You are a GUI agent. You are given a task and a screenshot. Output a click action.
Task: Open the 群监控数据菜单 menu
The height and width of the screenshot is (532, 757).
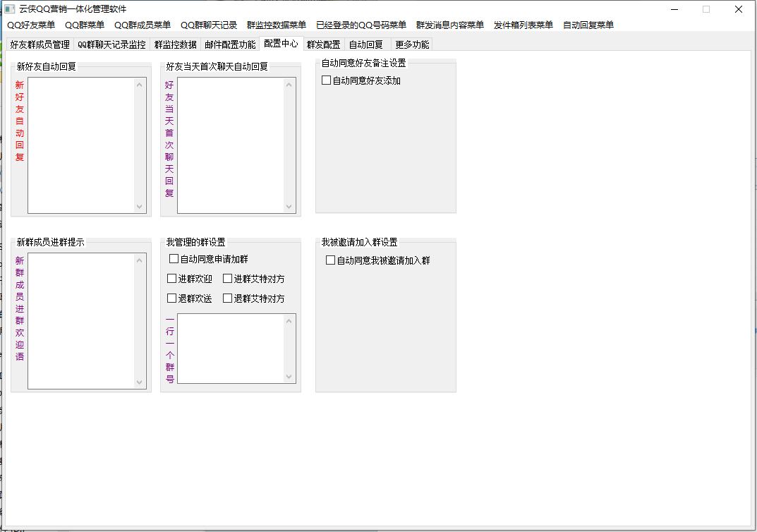click(276, 25)
